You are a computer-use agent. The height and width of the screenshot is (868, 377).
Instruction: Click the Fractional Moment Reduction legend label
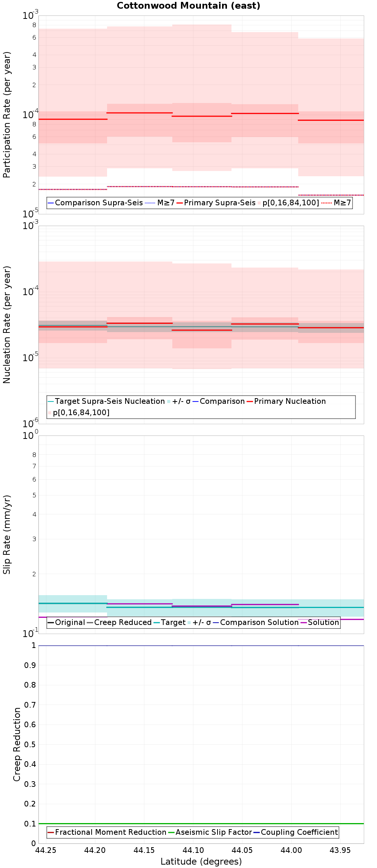(110, 832)
